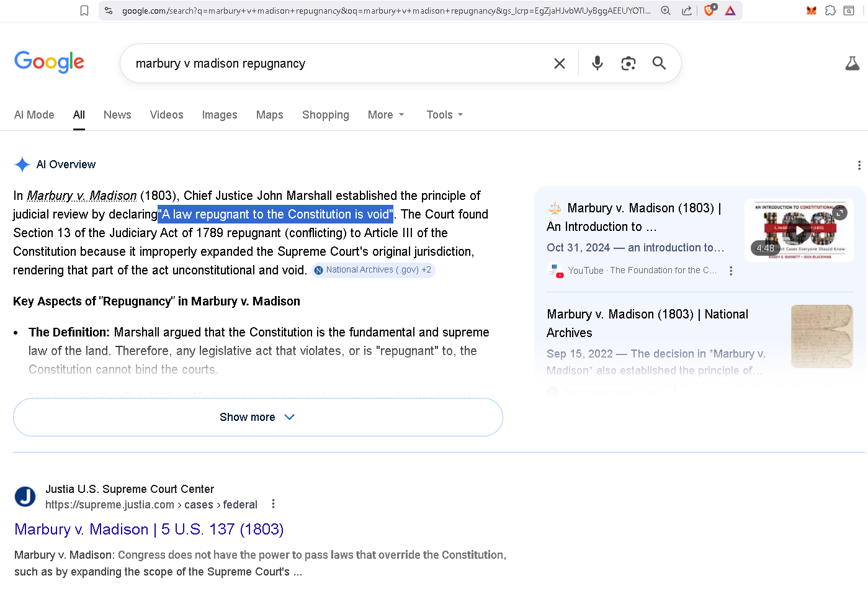Switch to the Images tab
This screenshot has height=591, width=868.
click(220, 115)
